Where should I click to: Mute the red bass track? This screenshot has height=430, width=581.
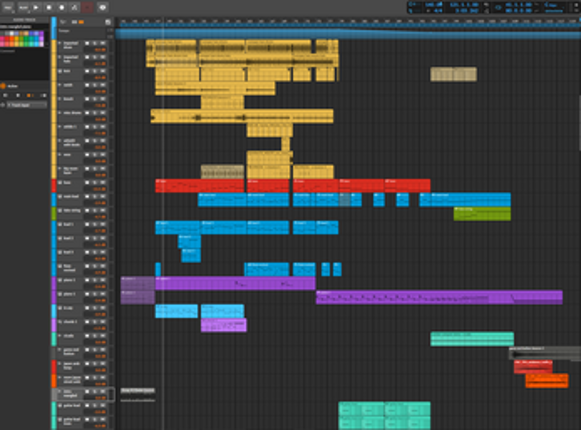87,183
